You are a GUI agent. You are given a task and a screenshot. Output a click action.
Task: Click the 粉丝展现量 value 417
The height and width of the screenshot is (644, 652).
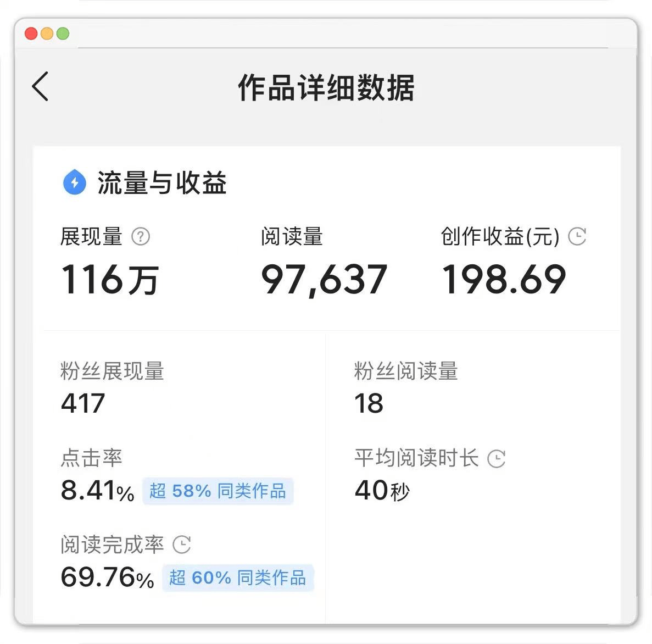click(83, 403)
